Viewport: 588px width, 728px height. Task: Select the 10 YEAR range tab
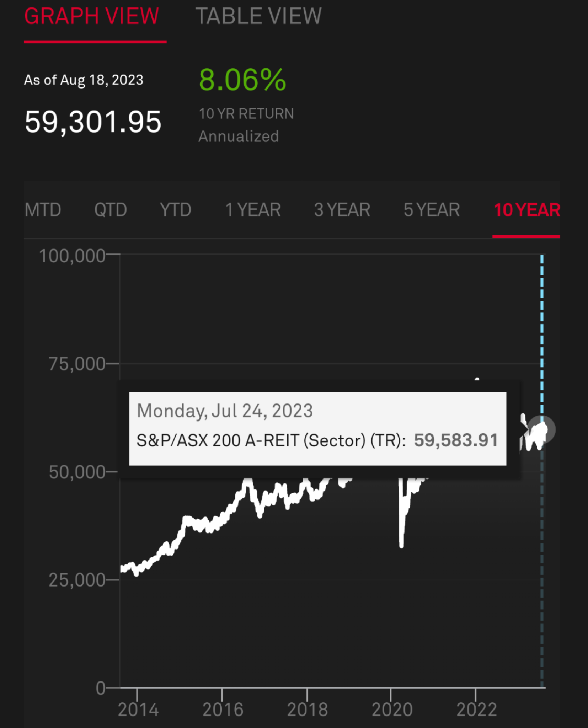coord(526,210)
